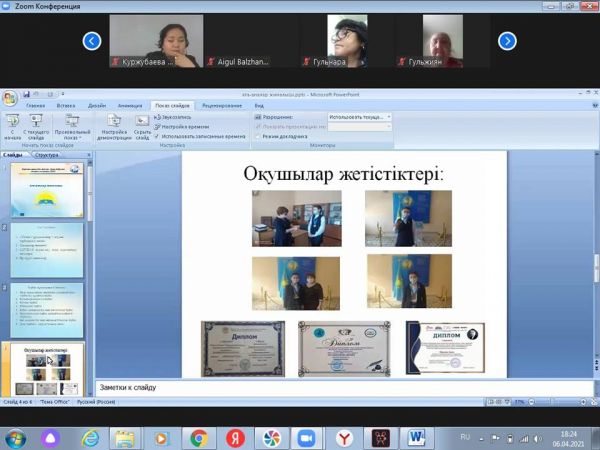Switch to the Структура pane tab
Screen dimensions: 600x450
point(47,155)
